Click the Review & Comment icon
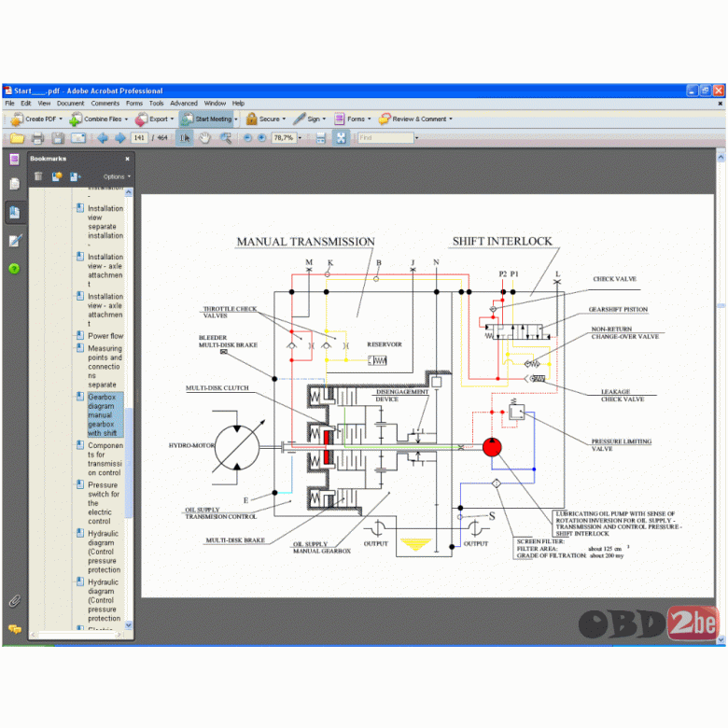 point(385,119)
